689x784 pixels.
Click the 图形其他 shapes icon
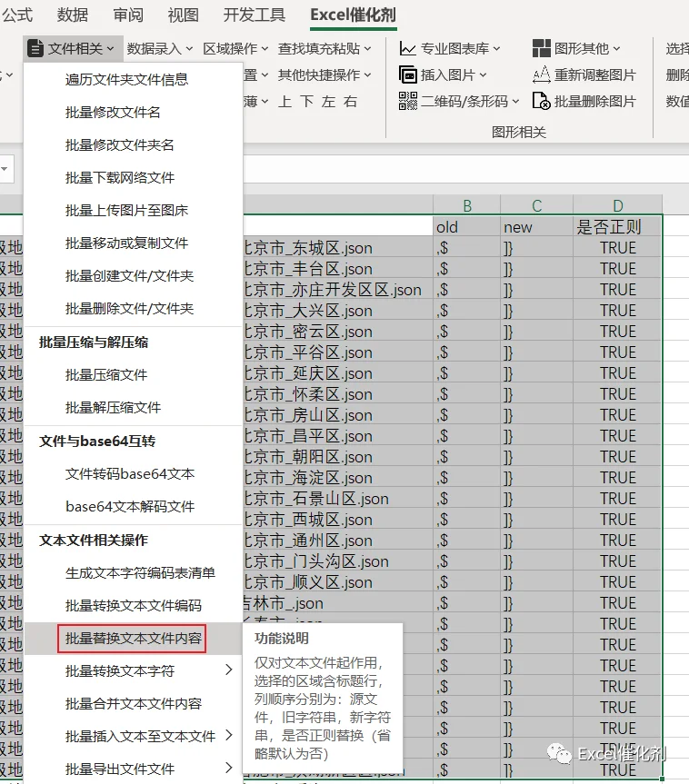coord(542,48)
